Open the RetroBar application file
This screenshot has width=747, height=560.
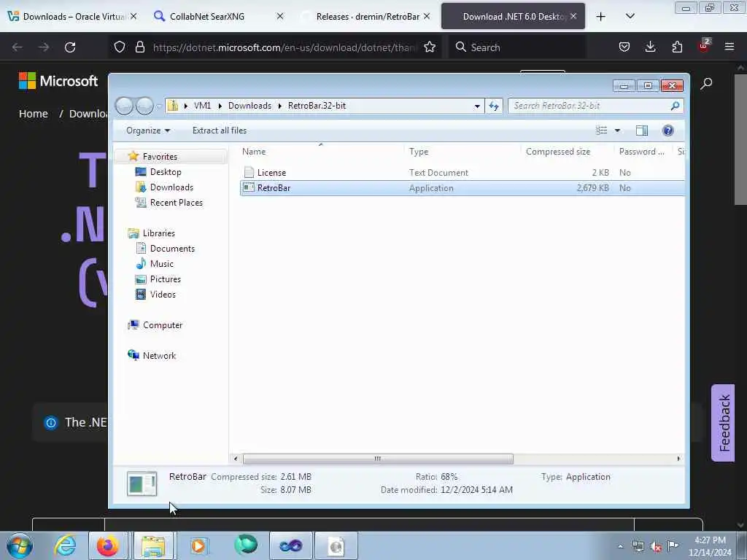click(x=274, y=188)
